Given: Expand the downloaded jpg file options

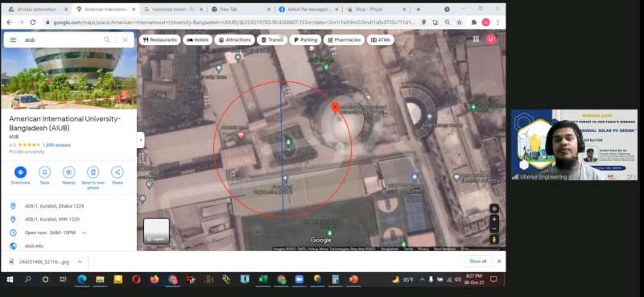Looking at the screenshot, I should [80, 262].
